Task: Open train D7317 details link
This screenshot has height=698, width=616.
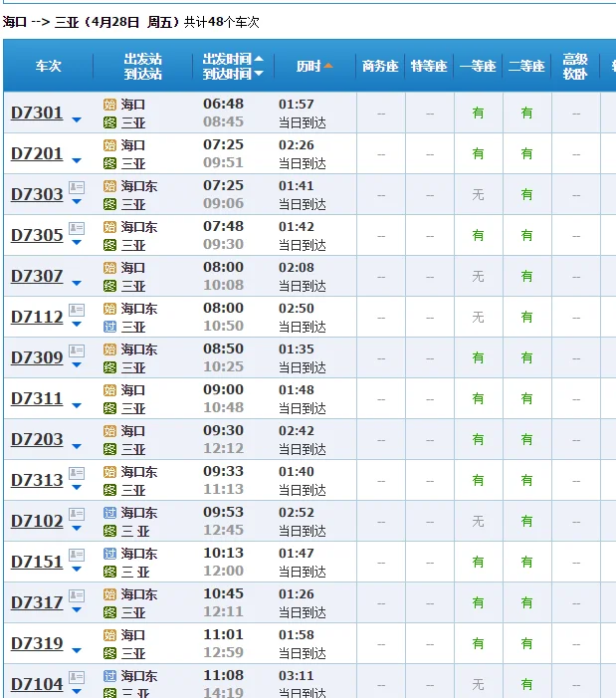Action: 37,602
